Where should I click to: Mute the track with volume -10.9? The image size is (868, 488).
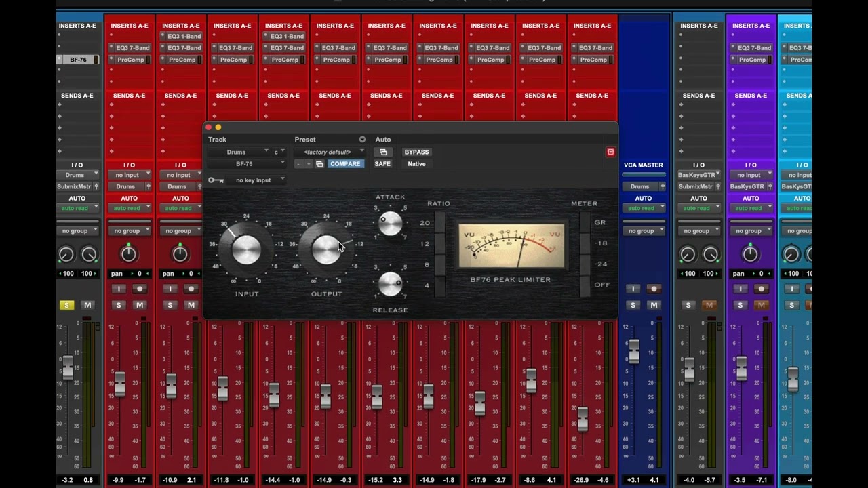pos(191,305)
